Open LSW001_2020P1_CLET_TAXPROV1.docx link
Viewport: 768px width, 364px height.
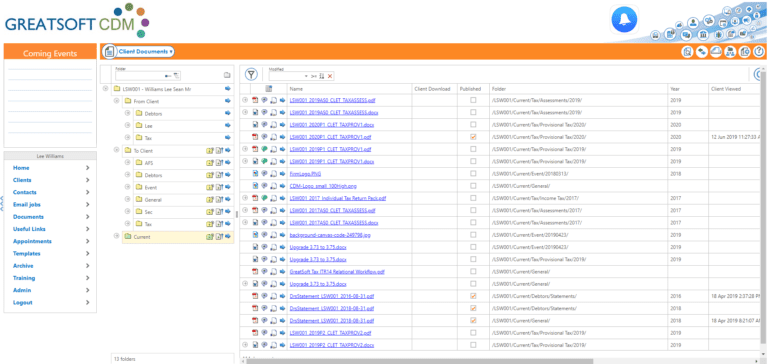point(332,124)
